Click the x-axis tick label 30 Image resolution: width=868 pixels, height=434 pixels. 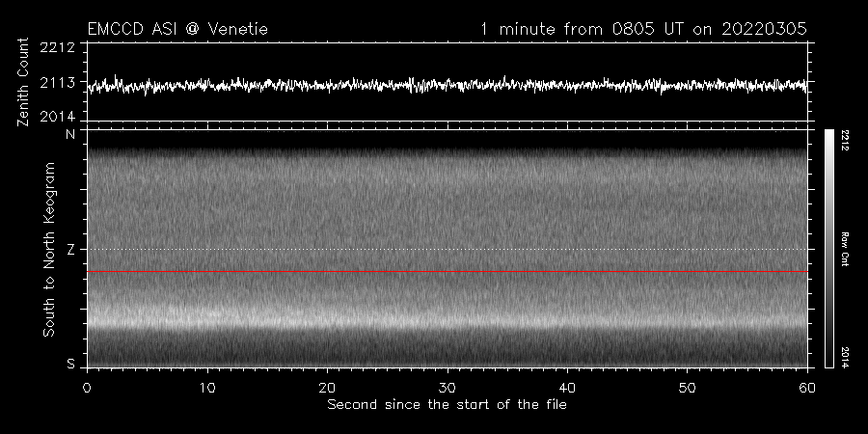pyautogui.click(x=448, y=388)
